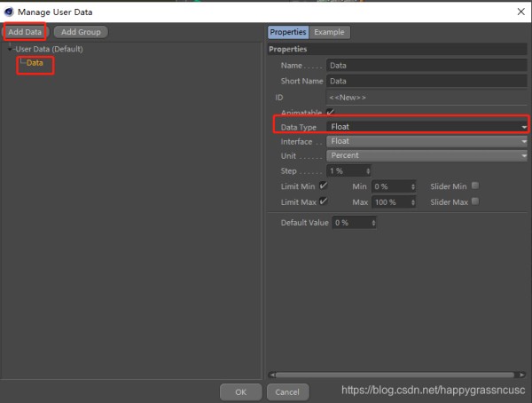Toggle the Animatable checkbox
Viewport: 532px width, 403px height.
(331, 112)
